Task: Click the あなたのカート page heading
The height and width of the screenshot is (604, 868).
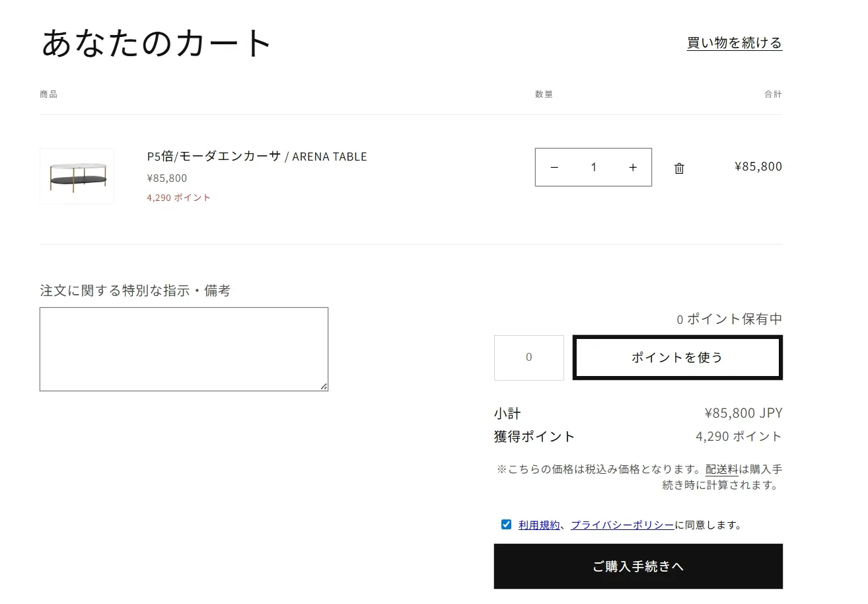Action: point(157,44)
